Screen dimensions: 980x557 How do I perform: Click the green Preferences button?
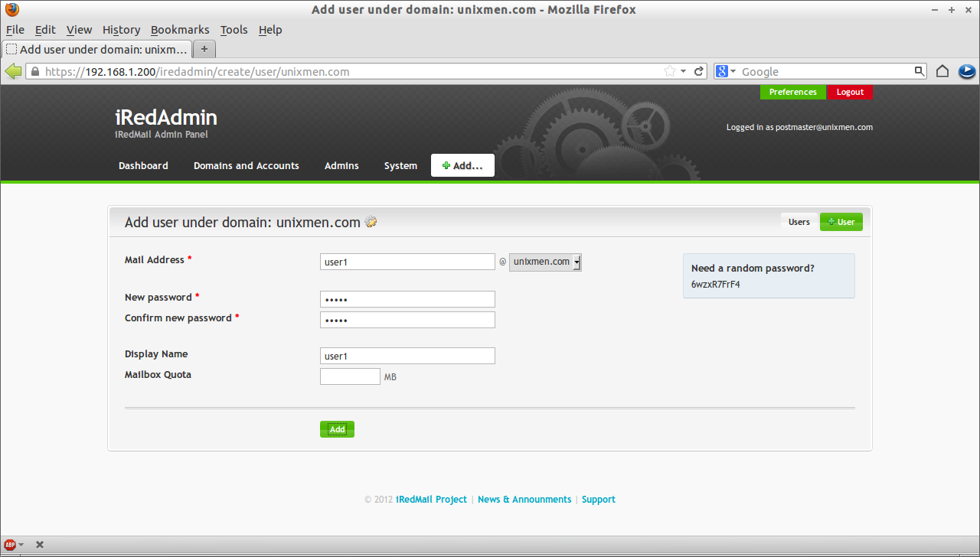click(793, 92)
